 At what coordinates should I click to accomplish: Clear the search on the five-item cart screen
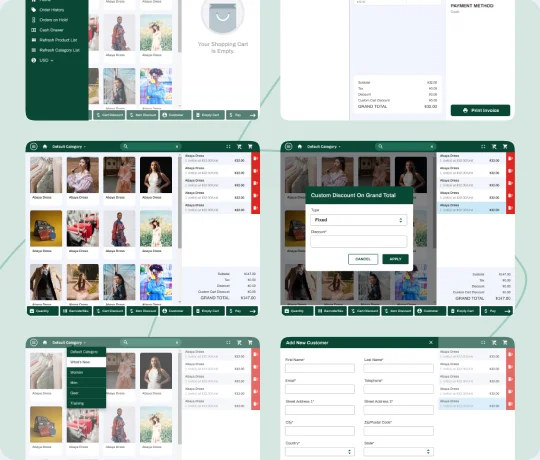click(177, 147)
